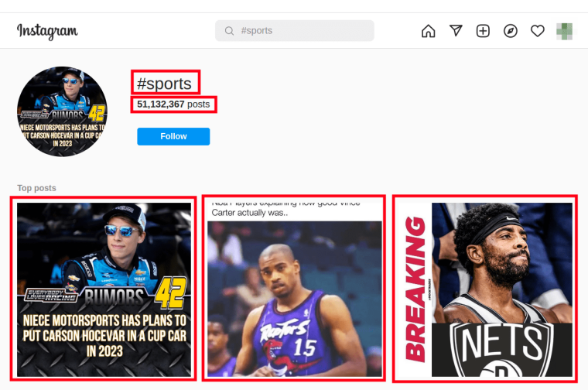Open the profile avatar in navbar
This screenshot has height=390, width=588.
point(564,31)
